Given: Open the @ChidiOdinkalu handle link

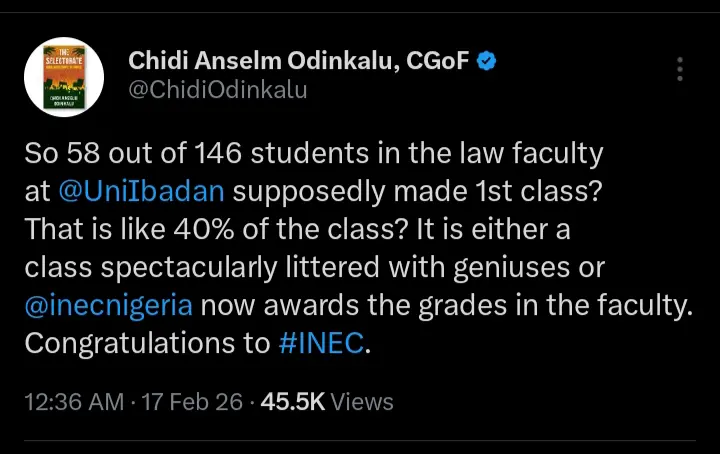Looking at the screenshot, I should (x=217, y=90).
